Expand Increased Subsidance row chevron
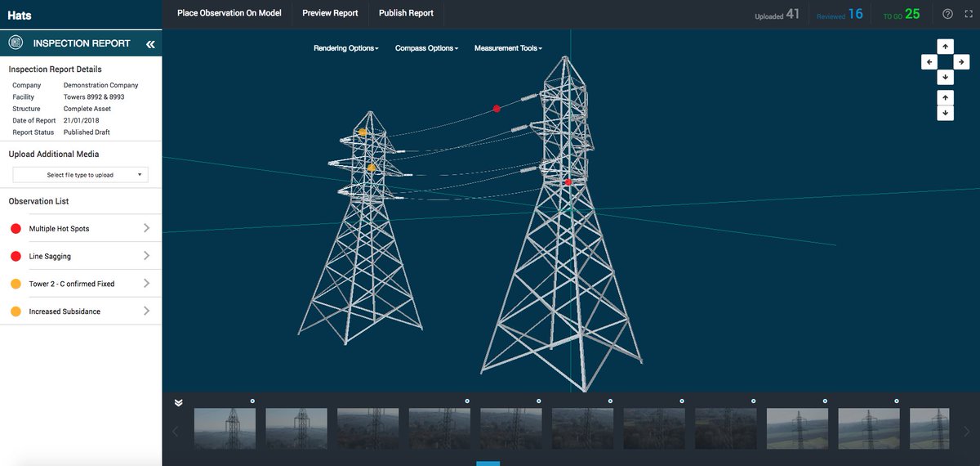Screen dimensions: 980x466 [146, 311]
